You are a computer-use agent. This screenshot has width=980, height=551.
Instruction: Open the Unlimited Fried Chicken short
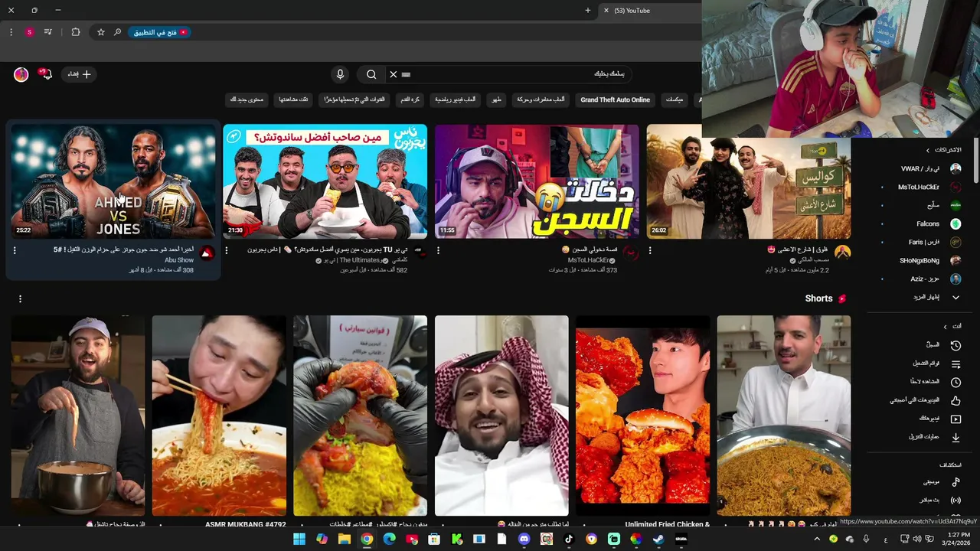click(x=642, y=416)
